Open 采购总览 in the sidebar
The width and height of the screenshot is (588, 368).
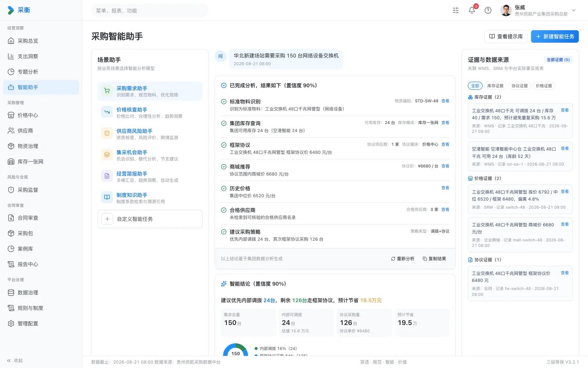(x=41, y=41)
